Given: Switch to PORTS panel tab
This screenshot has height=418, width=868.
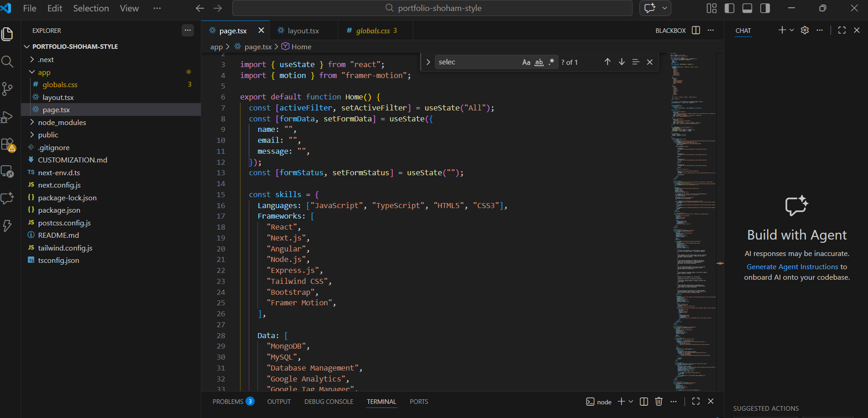Looking at the screenshot, I should (418, 402).
